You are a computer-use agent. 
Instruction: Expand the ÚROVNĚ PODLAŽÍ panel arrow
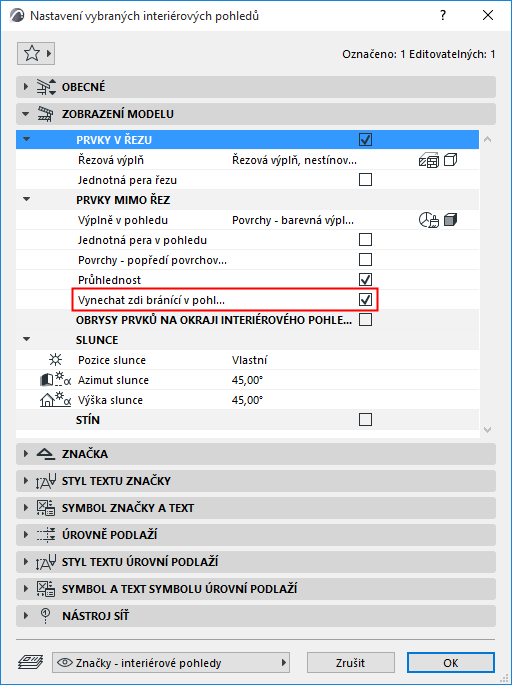point(25,535)
